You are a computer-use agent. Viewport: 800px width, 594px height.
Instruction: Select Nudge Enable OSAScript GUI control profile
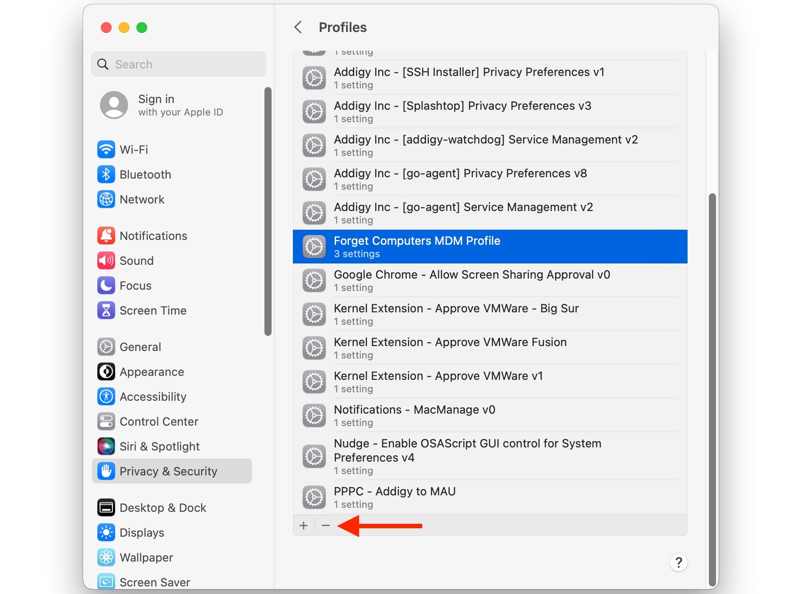[490, 456]
